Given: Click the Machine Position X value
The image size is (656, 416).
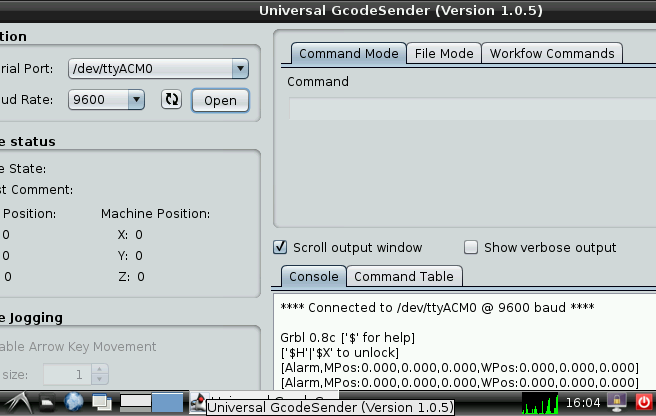Looking at the screenshot, I should (x=139, y=235).
